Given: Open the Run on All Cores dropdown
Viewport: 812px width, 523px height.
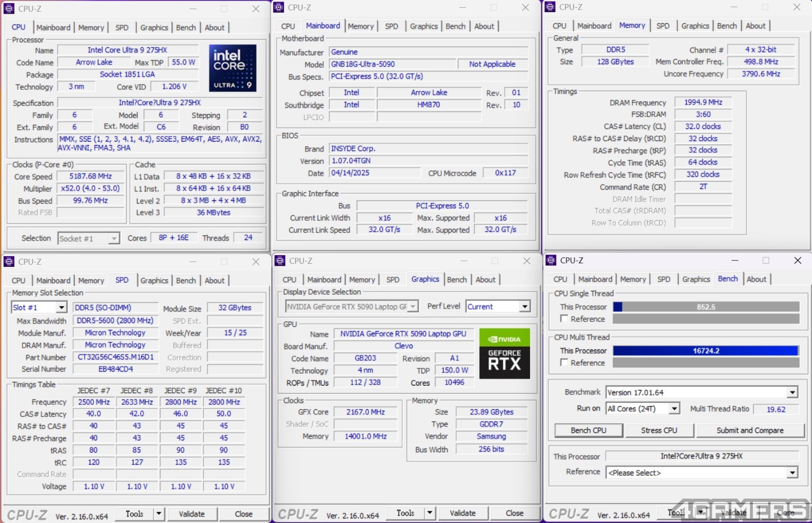Looking at the screenshot, I should coord(674,409).
